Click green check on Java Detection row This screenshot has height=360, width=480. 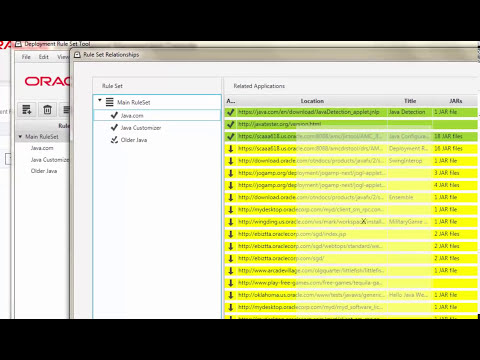click(x=230, y=112)
